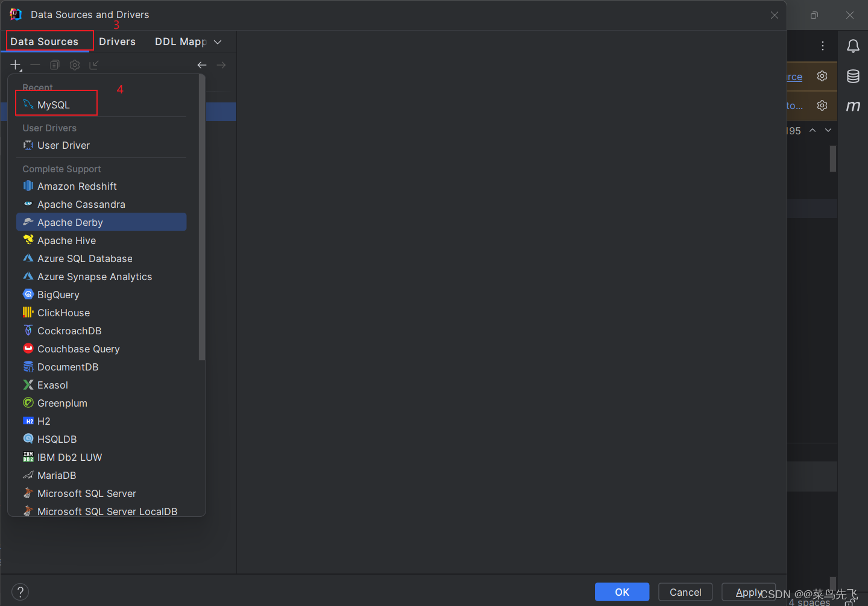This screenshot has height=606, width=868.
Task: Select H2 data source
Action: point(101,421)
